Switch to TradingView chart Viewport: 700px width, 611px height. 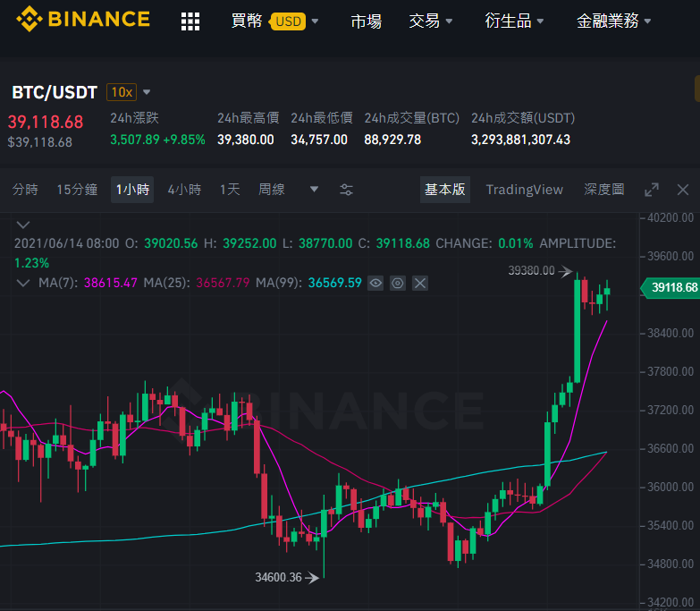[525, 190]
